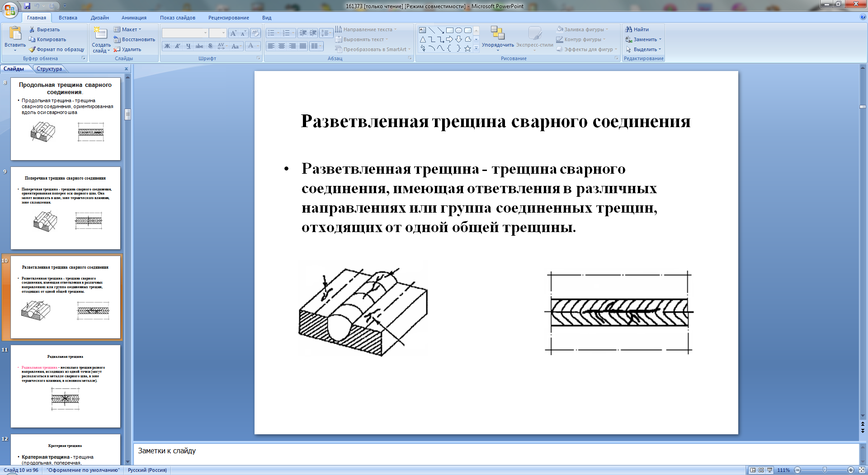Click the zoom slider handle
The image size is (868, 475).
click(x=825, y=470)
